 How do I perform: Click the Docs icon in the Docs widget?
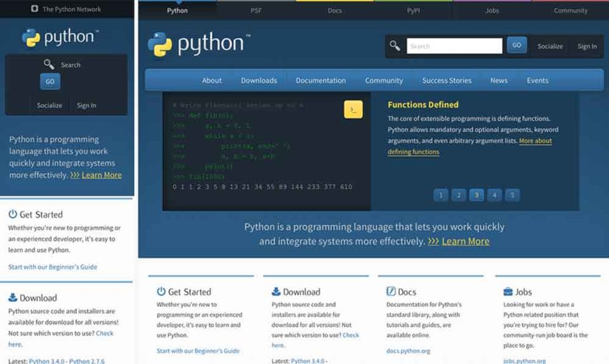coord(391,292)
